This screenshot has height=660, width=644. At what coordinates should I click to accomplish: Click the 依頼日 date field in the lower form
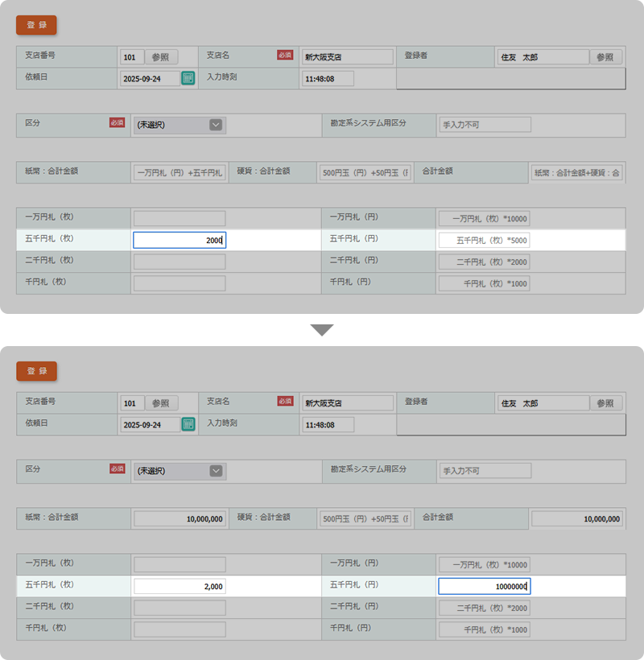[150, 424]
